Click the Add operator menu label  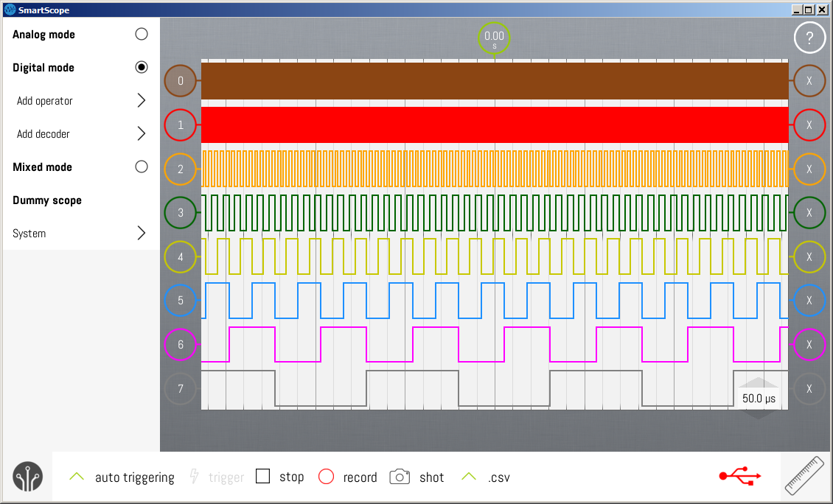(45, 101)
